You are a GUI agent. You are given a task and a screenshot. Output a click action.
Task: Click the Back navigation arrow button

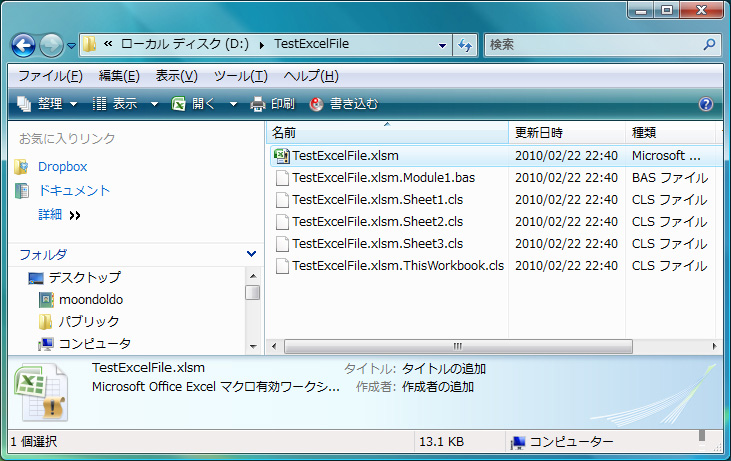click(x=23, y=45)
